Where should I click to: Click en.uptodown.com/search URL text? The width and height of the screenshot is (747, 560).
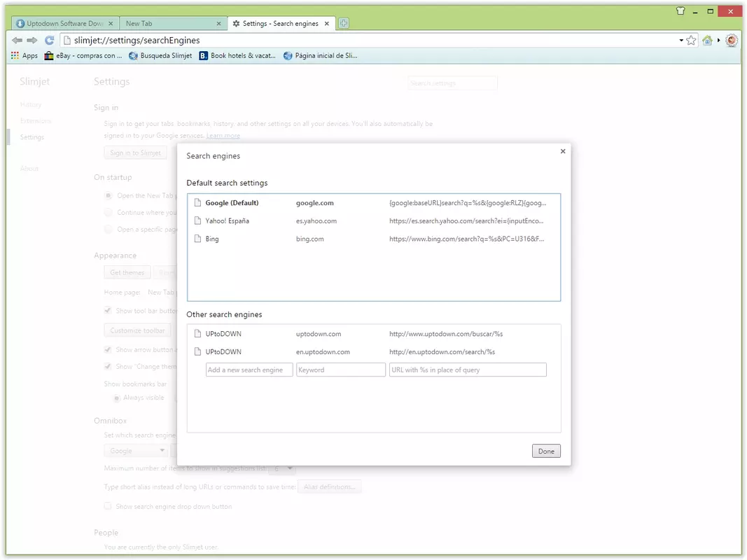[x=442, y=352]
